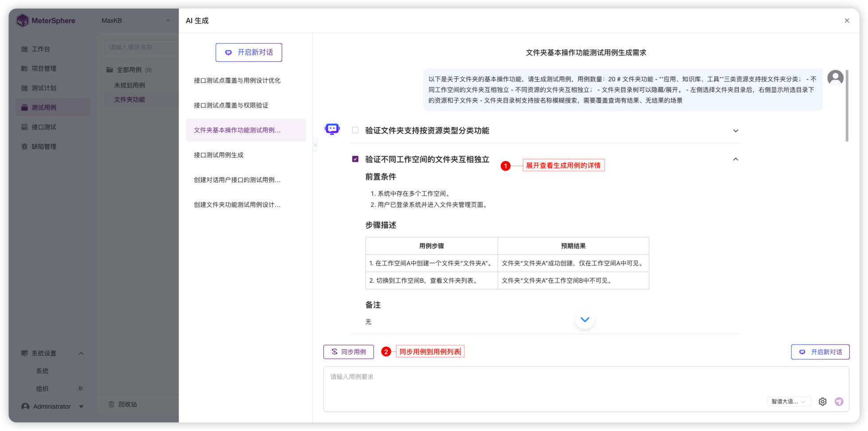Open 缺陷管理 defect management
The width and height of the screenshot is (868, 431).
(x=42, y=146)
